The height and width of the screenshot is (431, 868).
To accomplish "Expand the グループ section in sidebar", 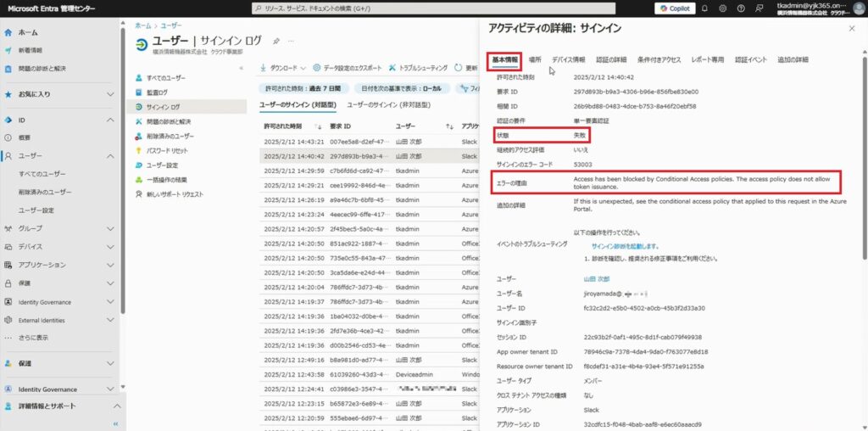I will click(x=110, y=228).
